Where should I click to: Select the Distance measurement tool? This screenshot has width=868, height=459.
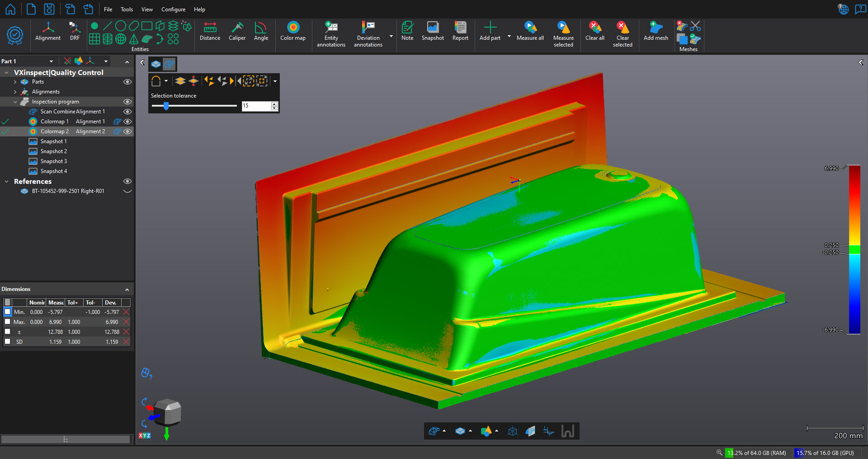click(210, 31)
